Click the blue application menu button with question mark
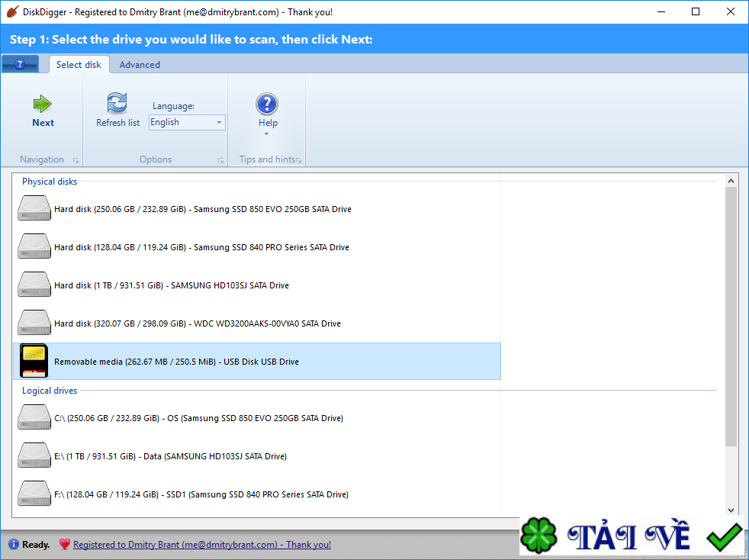This screenshot has width=749, height=560. click(x=20, y=64)
